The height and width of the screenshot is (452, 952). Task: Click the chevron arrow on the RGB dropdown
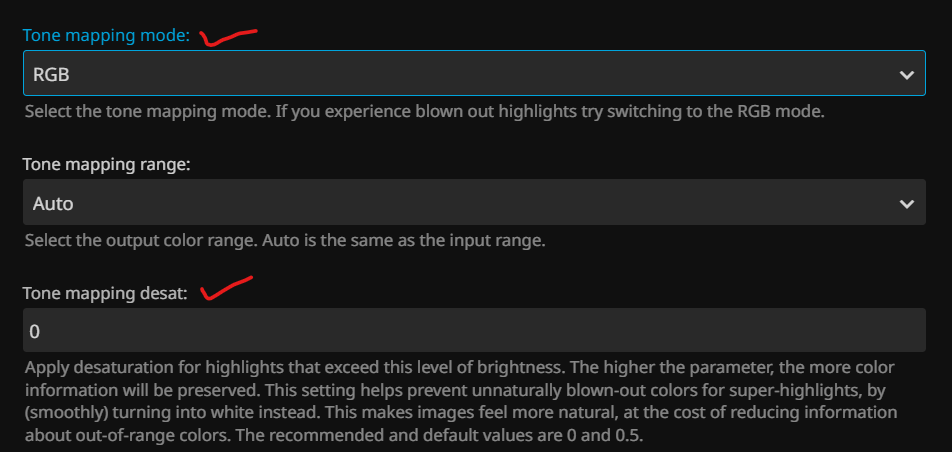coord(906,75)
